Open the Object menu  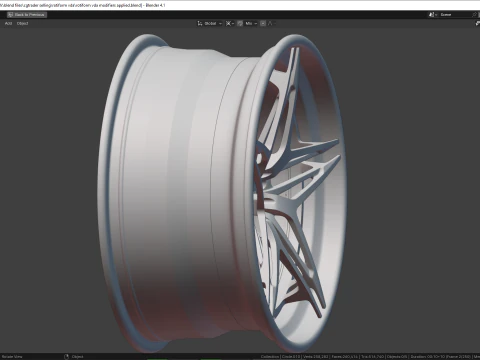23,23
